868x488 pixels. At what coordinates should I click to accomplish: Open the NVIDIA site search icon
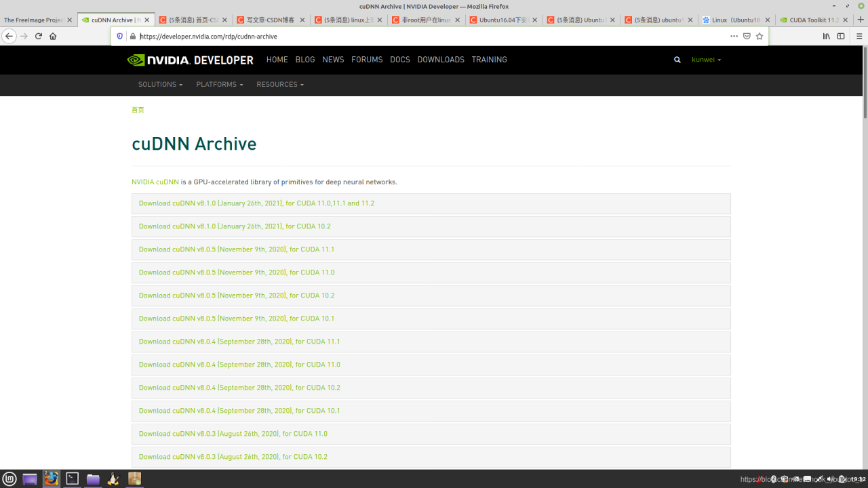[x=677, y=60]
